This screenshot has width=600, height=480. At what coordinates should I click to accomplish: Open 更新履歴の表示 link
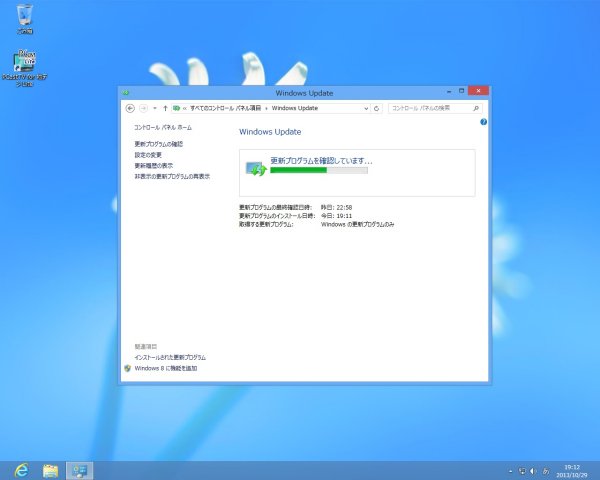tap(154, 166)
